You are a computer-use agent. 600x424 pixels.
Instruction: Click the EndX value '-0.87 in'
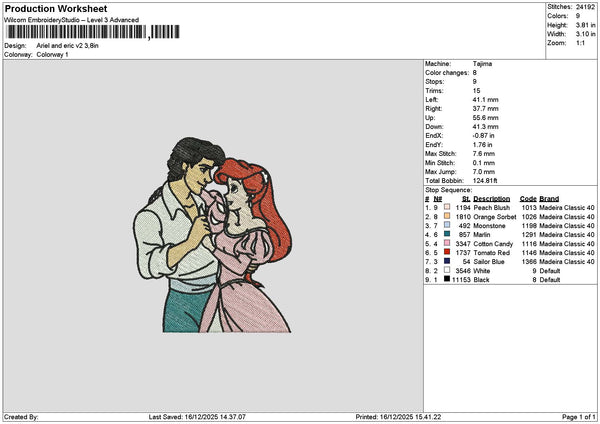(483, 135)
